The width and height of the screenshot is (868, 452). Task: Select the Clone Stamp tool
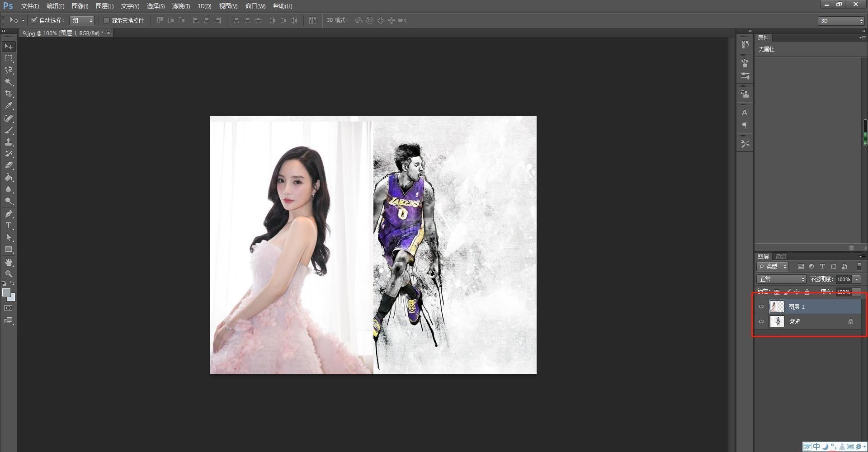point(9,142)
